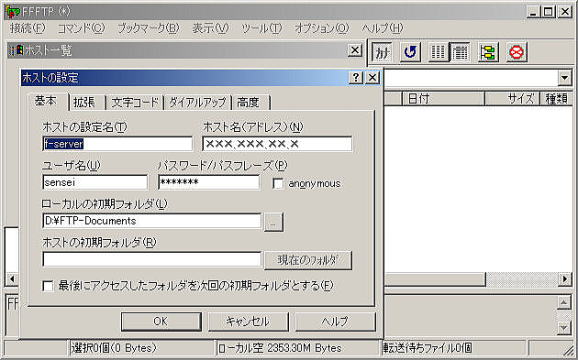This screenshot has height=360, width=578.
Task: Open the 表示(V) menu
Action: click(210, 28)
